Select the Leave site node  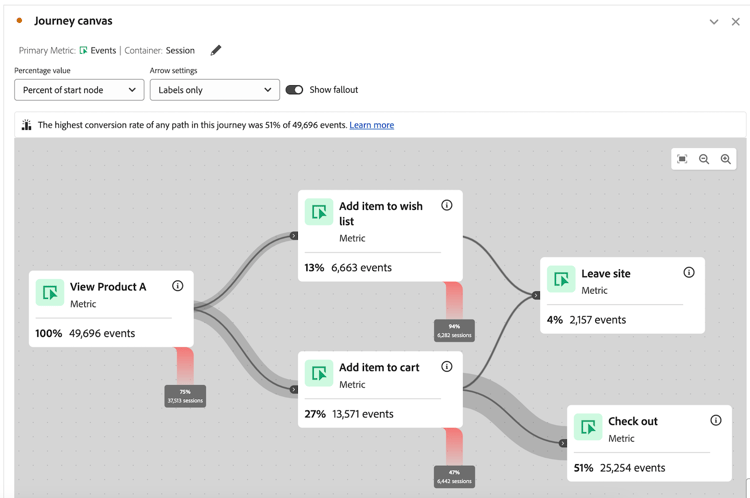pos(622,295)
